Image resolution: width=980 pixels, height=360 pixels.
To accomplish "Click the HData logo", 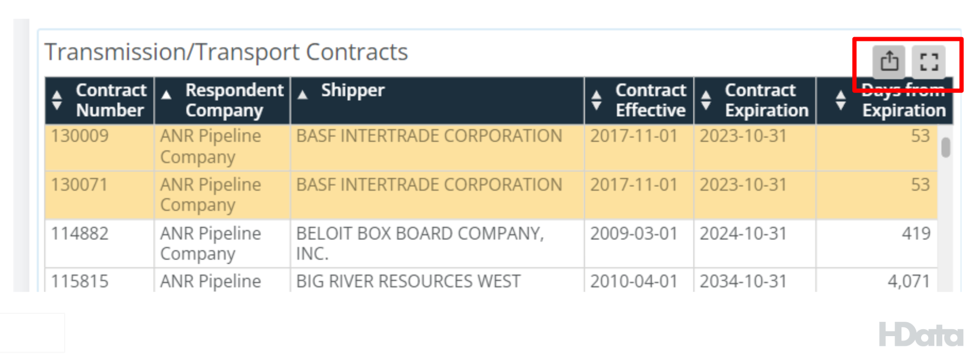I will point(921,335).
